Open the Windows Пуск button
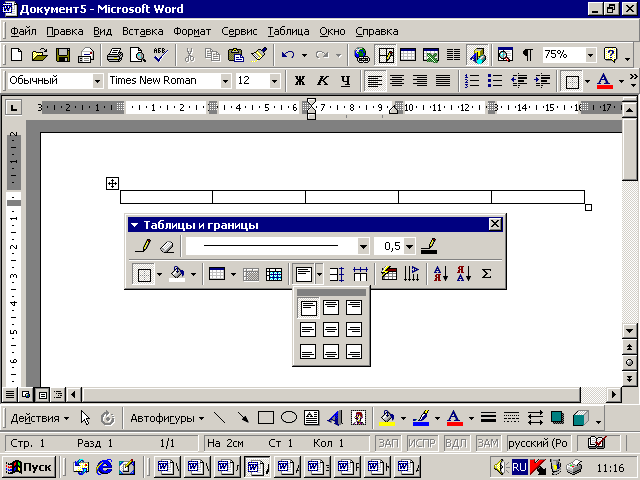Viewport: 640px width, 480px height. pyautogui.click(x=29, y=467)
